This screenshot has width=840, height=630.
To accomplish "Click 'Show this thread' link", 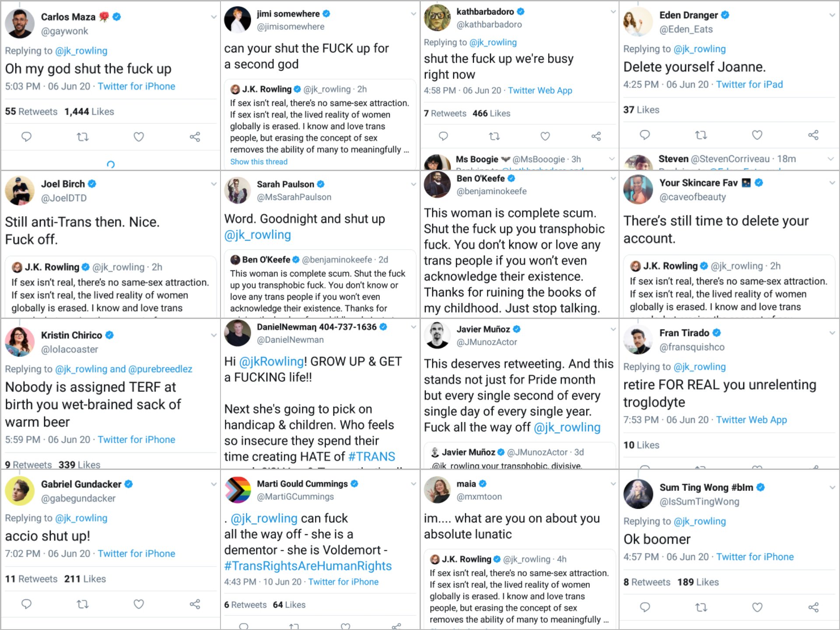I will pyautogui.click(x=259, y=162).
